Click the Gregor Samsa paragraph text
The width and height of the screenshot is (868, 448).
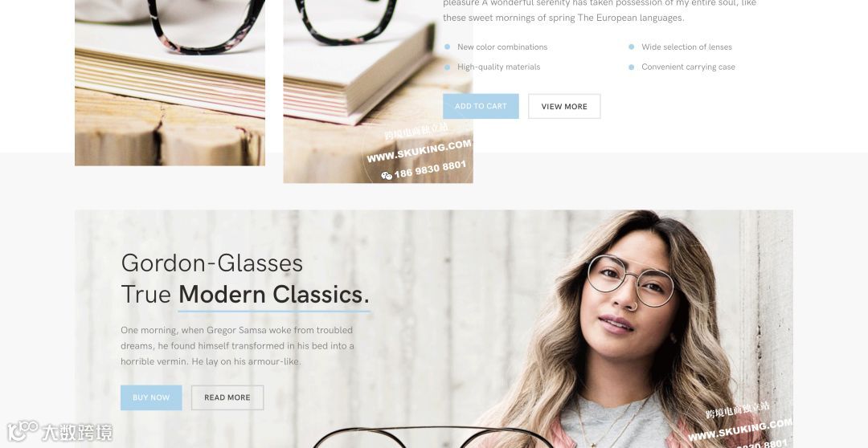tap(237, 346)
